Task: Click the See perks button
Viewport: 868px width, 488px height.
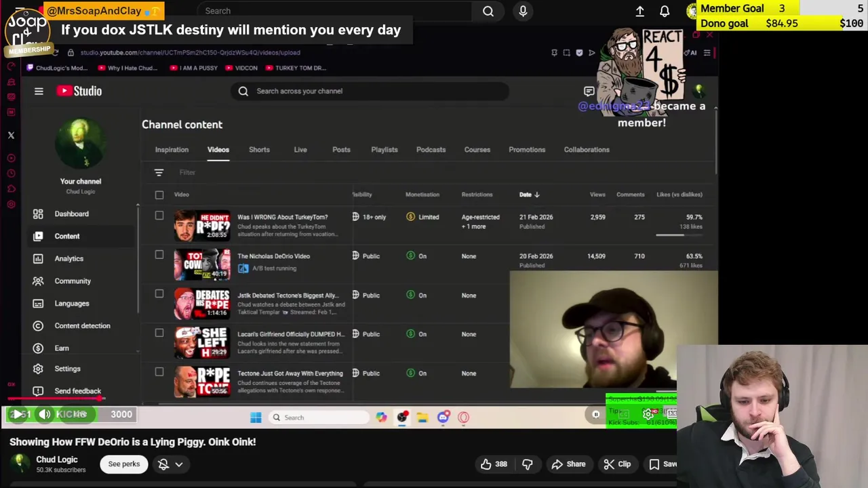Action: click(124, 464)
